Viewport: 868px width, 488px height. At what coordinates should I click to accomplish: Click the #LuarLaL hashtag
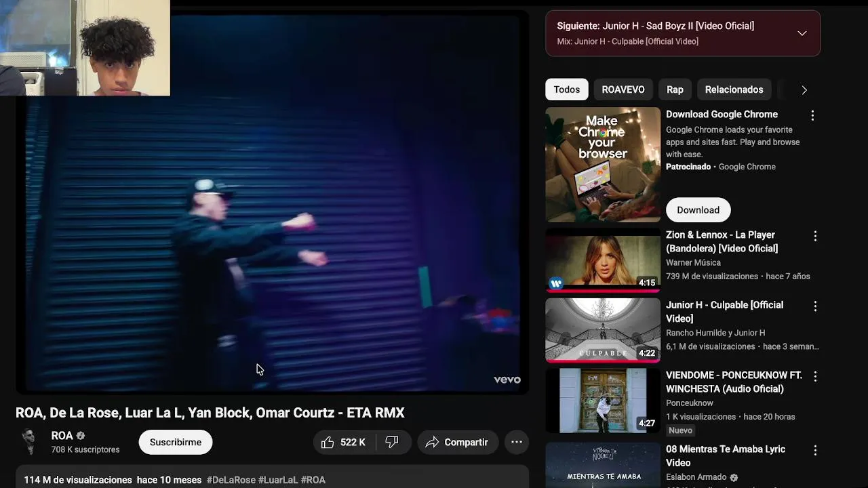pos(278,480)
